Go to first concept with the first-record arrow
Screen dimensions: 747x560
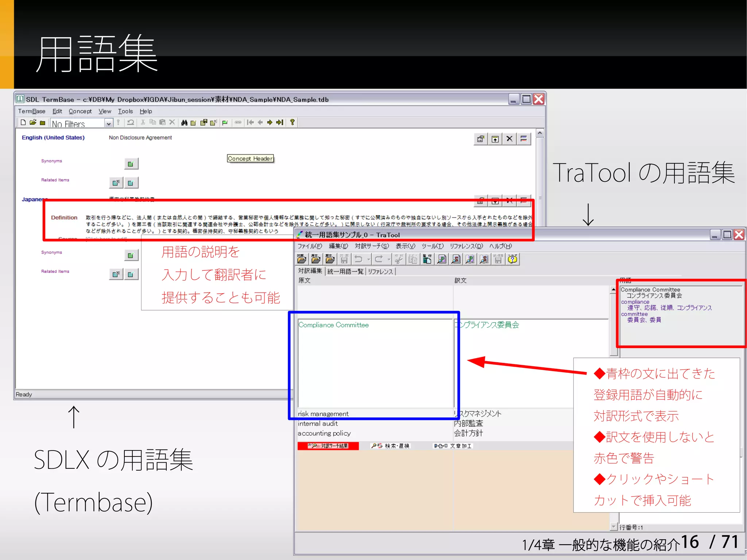[250, 123]
